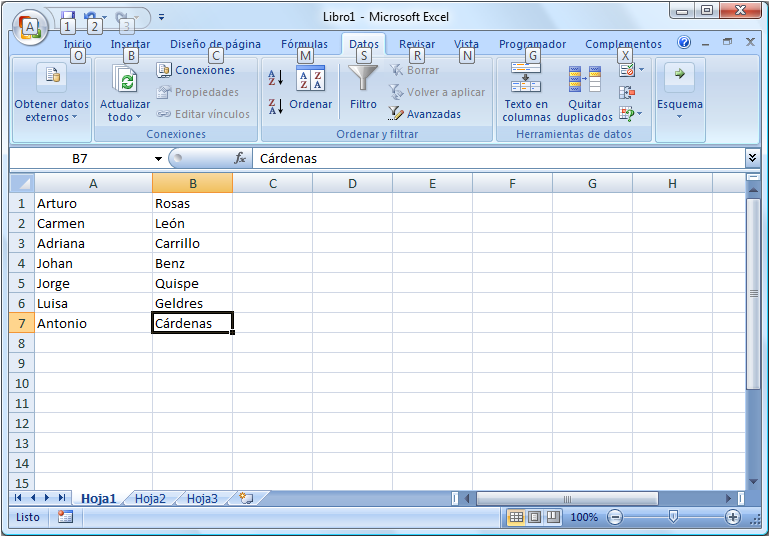Open the Vista ribbon tab
This screenshot has height=537, width=770.
tap(466, 44)
